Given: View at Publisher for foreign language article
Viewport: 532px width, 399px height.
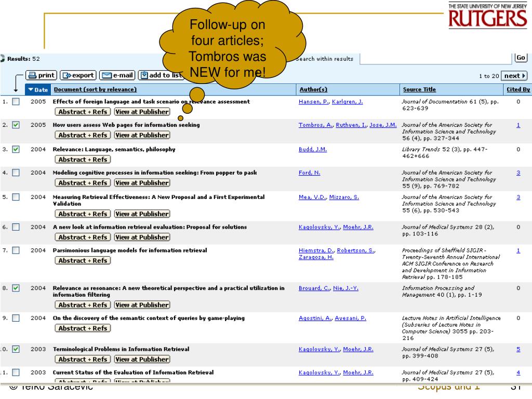Looking at the screenshot, I should point(142,112).
